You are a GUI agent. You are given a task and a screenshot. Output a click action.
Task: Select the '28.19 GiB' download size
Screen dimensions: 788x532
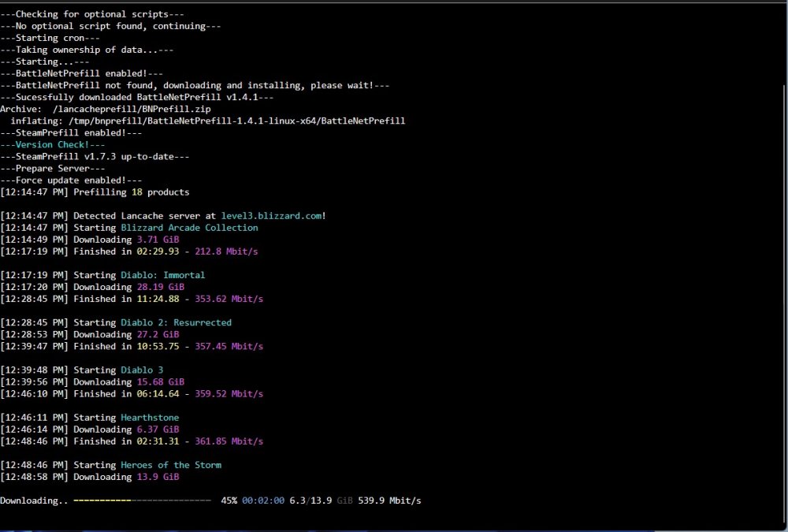point(160,287)
